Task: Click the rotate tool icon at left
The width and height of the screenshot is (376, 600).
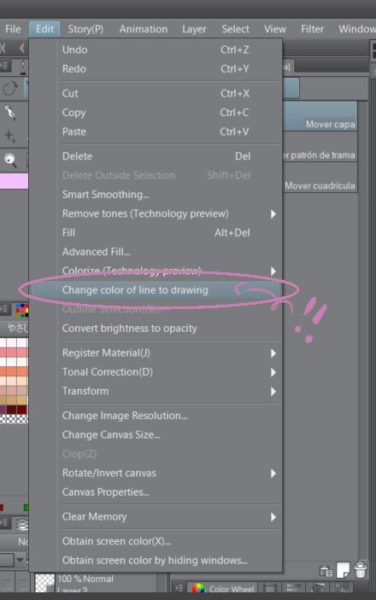Action: coord(10,88)
